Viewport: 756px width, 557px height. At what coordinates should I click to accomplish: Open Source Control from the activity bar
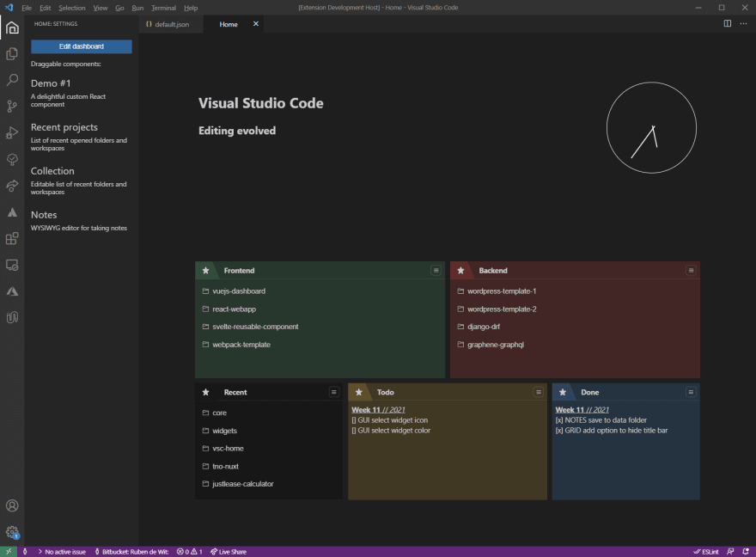click(12, 107)
